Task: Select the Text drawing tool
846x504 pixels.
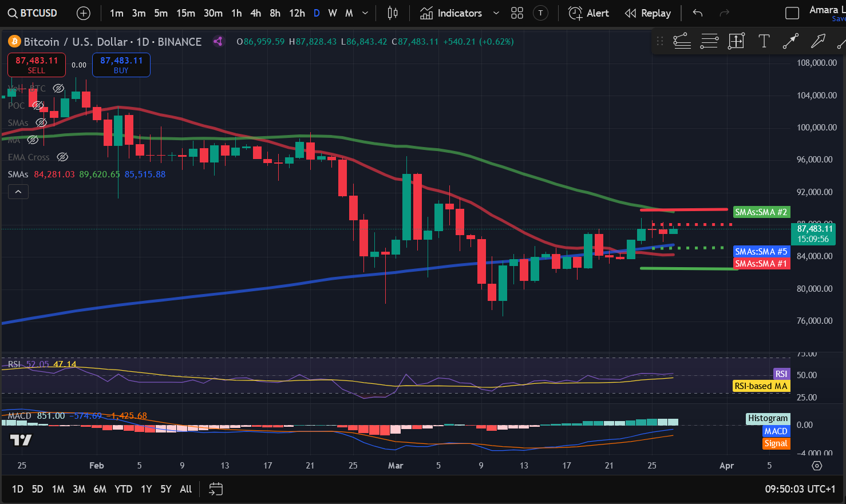Action: point(764,41)
